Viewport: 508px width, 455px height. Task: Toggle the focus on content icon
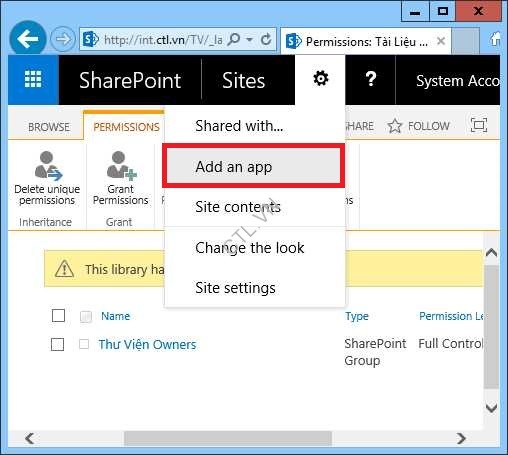479,125
